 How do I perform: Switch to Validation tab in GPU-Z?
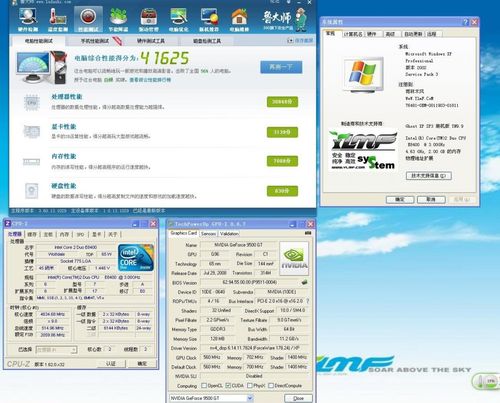(229, 234)
